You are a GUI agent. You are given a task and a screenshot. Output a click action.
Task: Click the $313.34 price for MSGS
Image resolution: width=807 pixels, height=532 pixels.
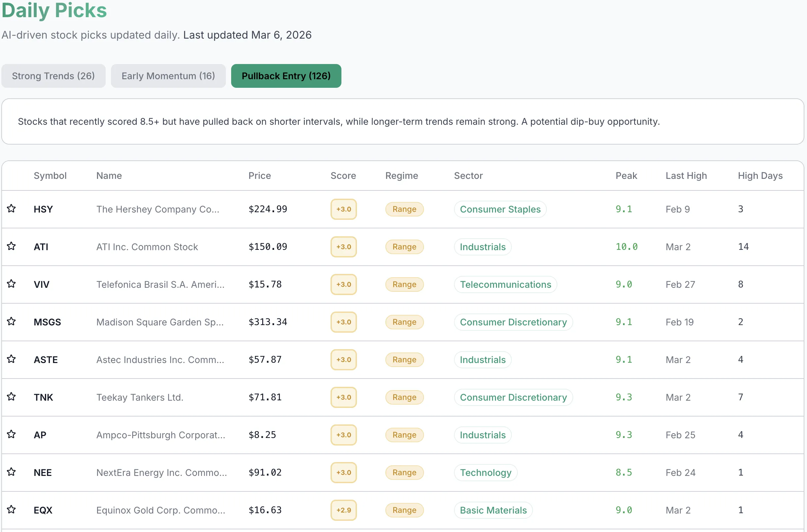coord(268,322)
